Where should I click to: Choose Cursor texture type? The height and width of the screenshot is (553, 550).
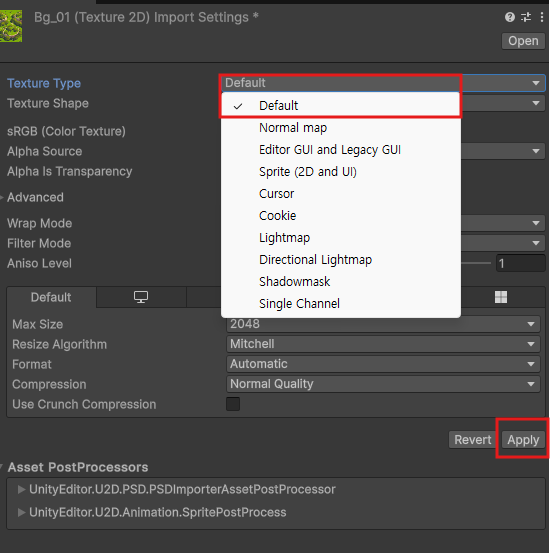[x=341, y=194]
